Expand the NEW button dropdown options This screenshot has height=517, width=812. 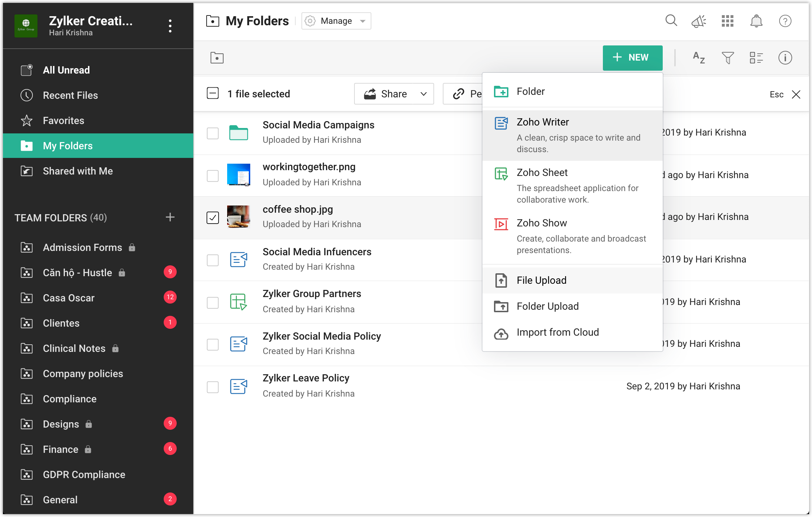pyautogui.click(x=632, y=57)
